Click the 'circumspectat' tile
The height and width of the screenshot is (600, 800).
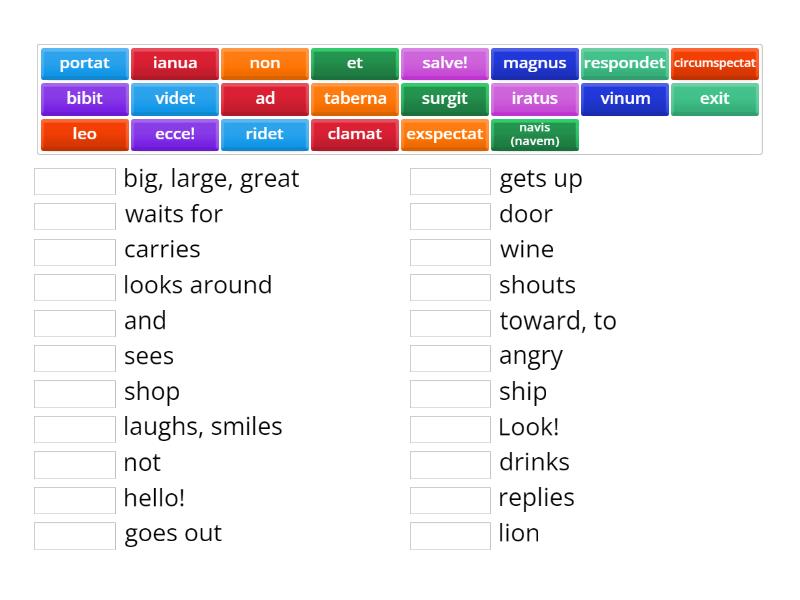coord(715,62)
